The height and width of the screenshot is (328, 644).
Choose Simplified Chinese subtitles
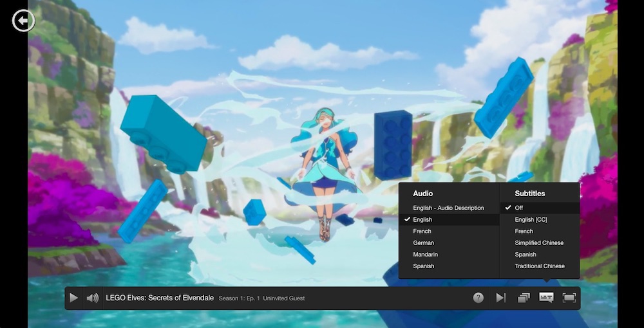pyautogui.click(x=540, y=242)
